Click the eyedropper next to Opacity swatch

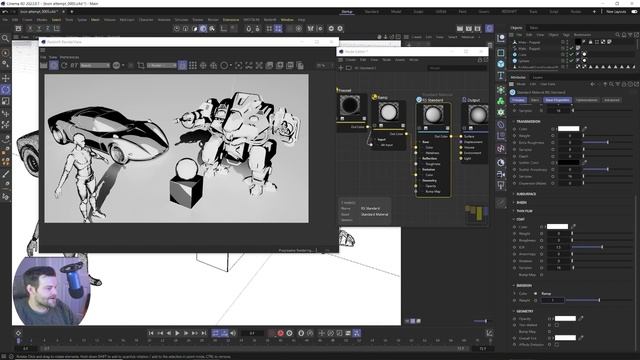[581, 318]
